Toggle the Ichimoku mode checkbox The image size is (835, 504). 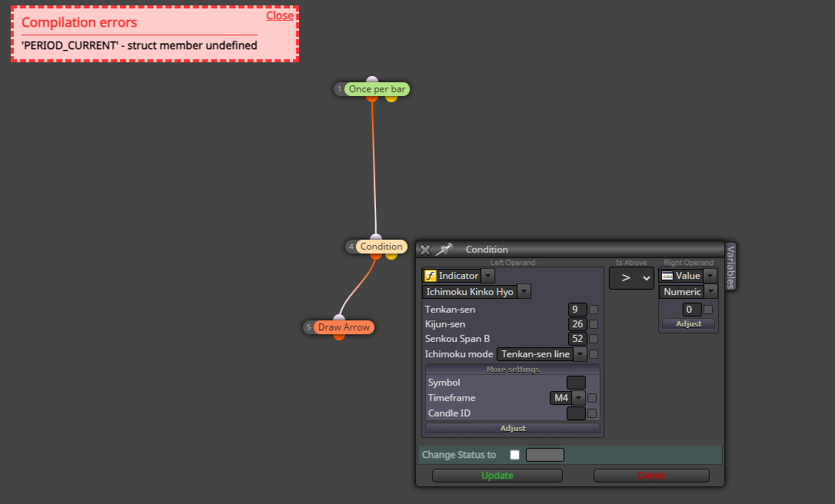594,354
